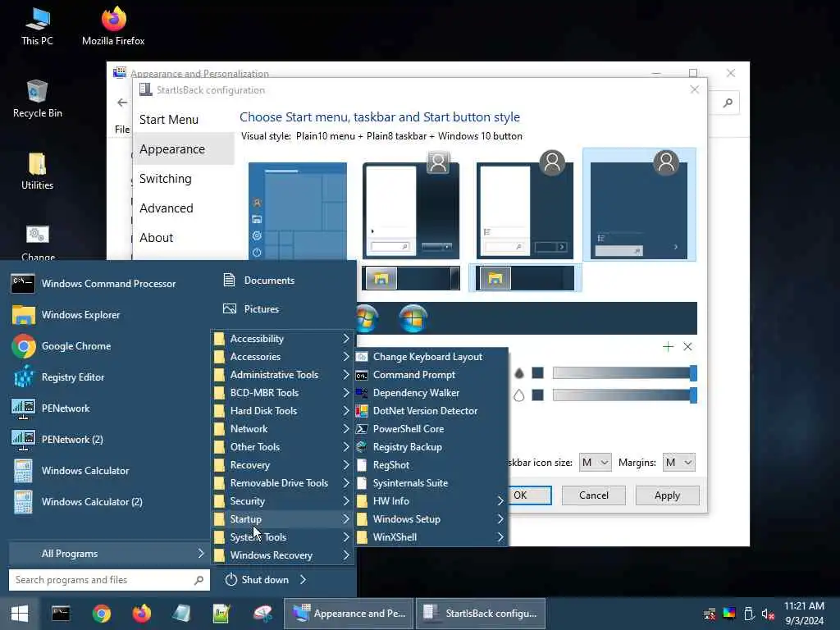Open Firefox from the taskbar

tap(142, 614)
